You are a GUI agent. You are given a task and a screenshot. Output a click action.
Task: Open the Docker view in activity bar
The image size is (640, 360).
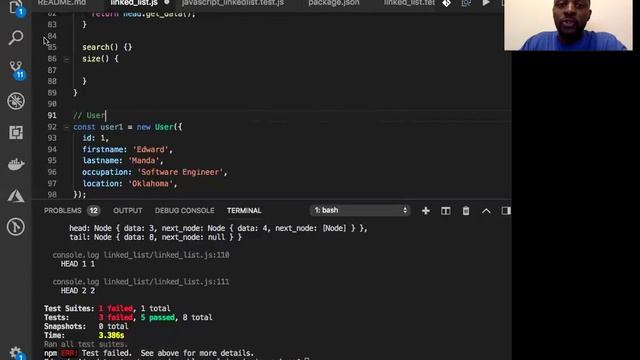tap(16, 164)
